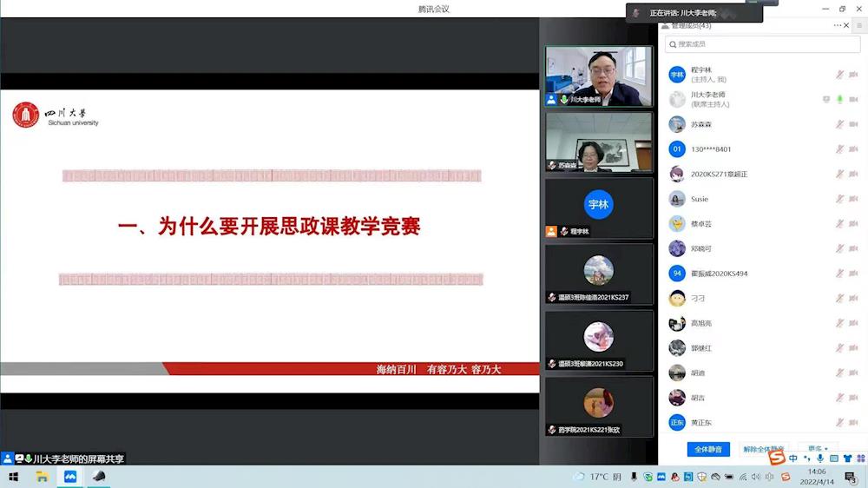The width and height of the screenshot is (868, 488).
Task: Toggle Sogou 中 Chinese input mode
Action: (x=793, y=458)
